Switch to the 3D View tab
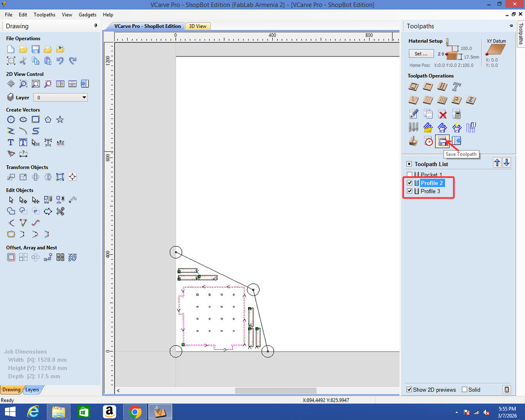 (198, 26)
